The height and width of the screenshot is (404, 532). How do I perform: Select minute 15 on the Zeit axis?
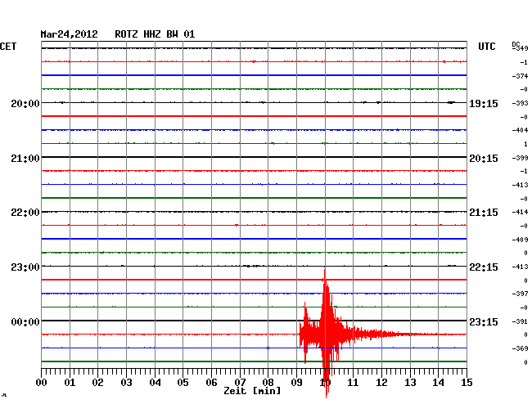tap(467, 383)
